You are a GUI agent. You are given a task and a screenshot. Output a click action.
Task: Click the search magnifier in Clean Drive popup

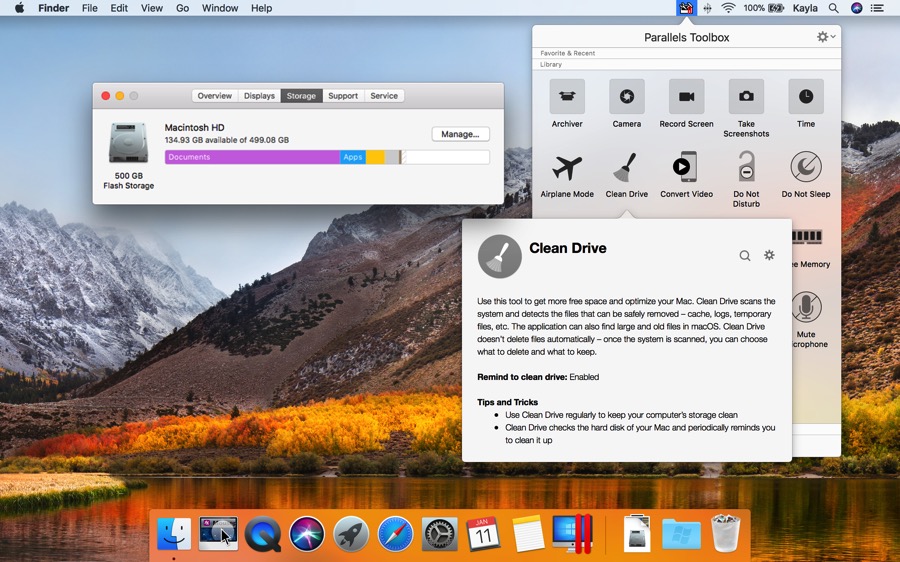point(744,255)
